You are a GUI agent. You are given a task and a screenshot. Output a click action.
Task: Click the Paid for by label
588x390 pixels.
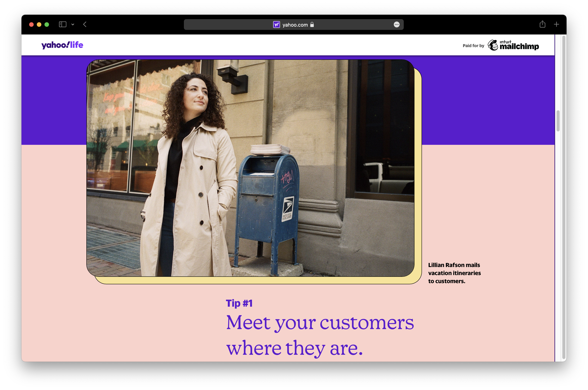point(473,46)
